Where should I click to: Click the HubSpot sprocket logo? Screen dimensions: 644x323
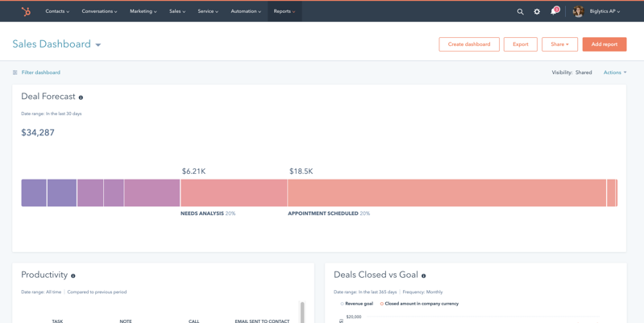click(x=26, y=11)
